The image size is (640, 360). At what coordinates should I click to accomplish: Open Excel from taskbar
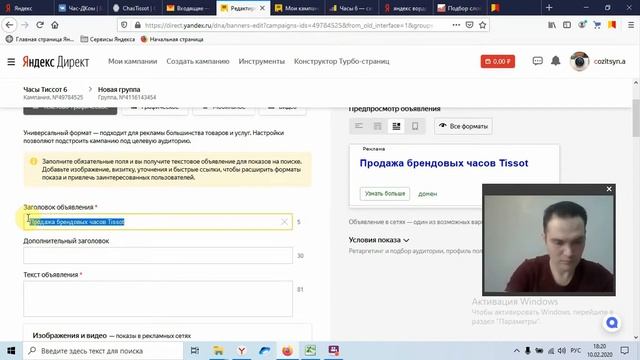(x=310, y=351)
